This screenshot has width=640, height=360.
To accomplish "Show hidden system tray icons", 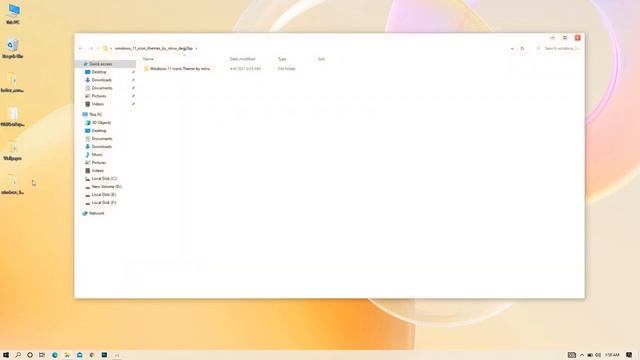I will pyautogui.click(x=582, y=355).
